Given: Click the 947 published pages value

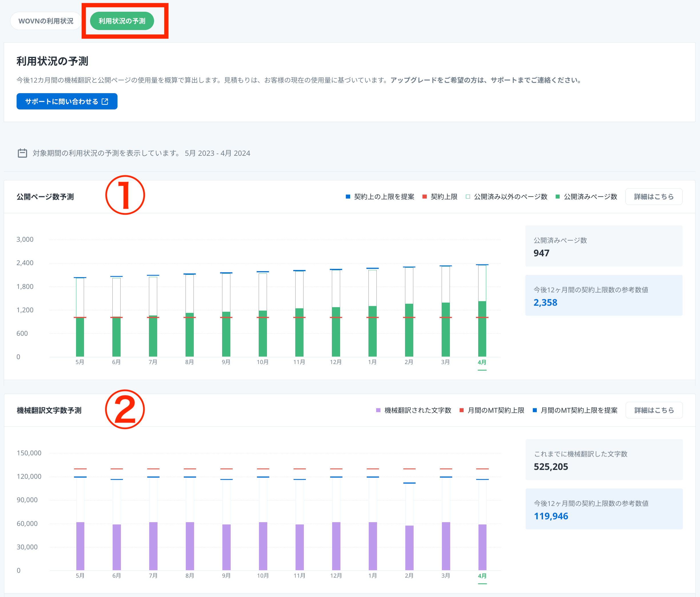Looking at the screenshot, I should pos(541,253).
